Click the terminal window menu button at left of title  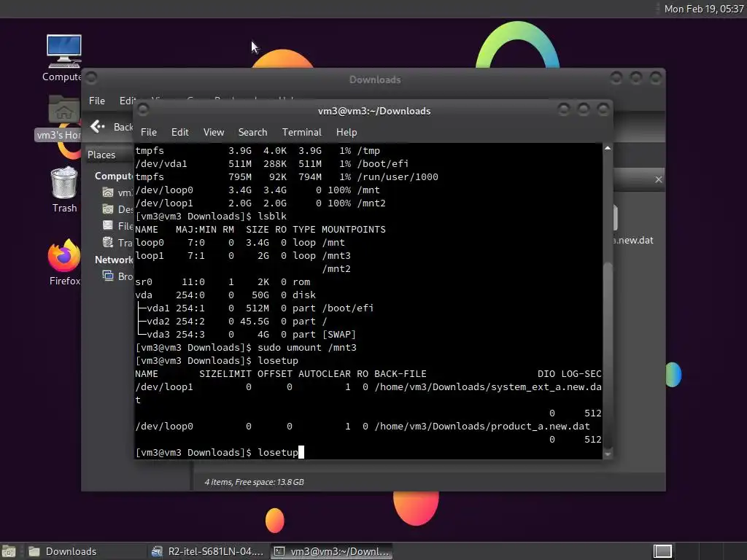pos(143,109)
